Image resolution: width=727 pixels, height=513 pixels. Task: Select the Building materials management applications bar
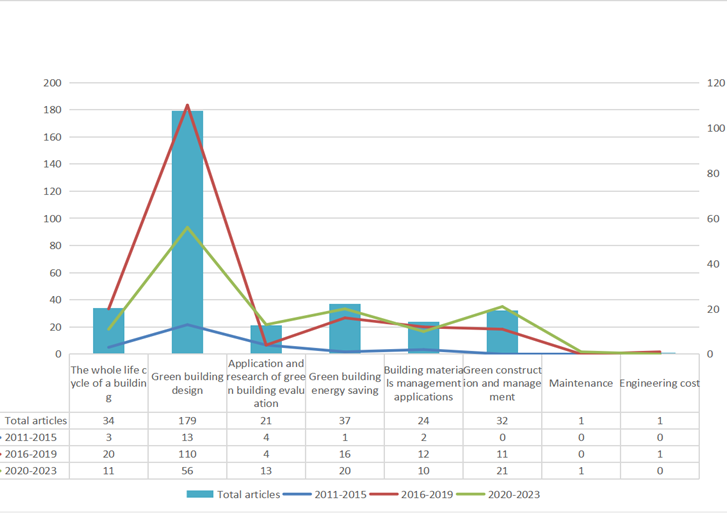tap(423, 338)
